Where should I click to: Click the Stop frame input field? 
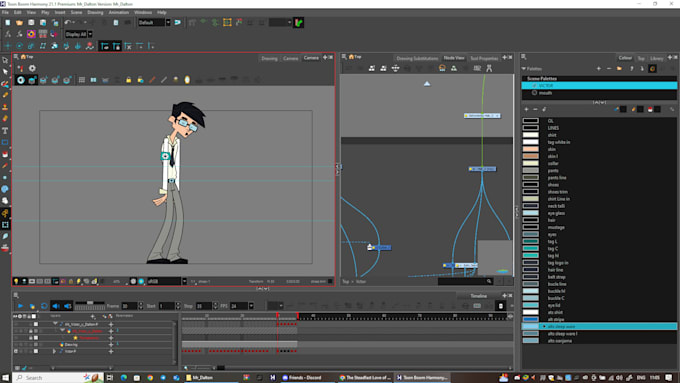(204, 306)
